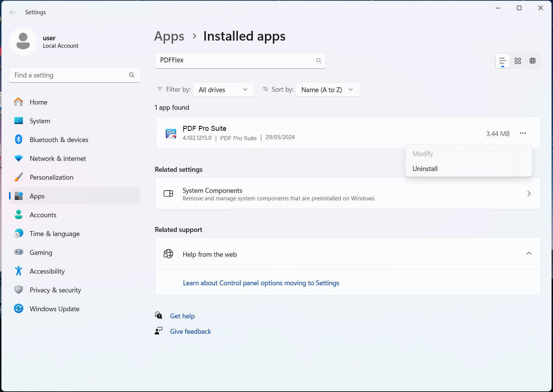Choose Modify from the context menu
The image size is (553, 392).
tap(468, 154)
